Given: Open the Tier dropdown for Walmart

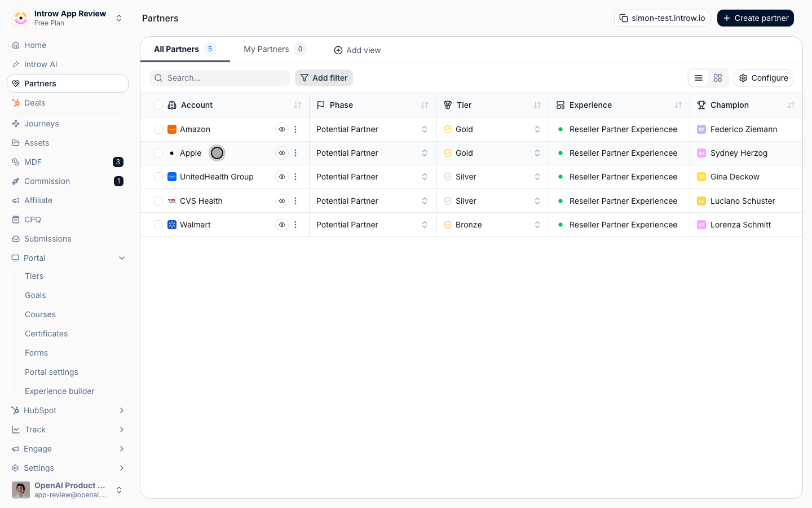Looking at the screenshot, I should 492,225.
